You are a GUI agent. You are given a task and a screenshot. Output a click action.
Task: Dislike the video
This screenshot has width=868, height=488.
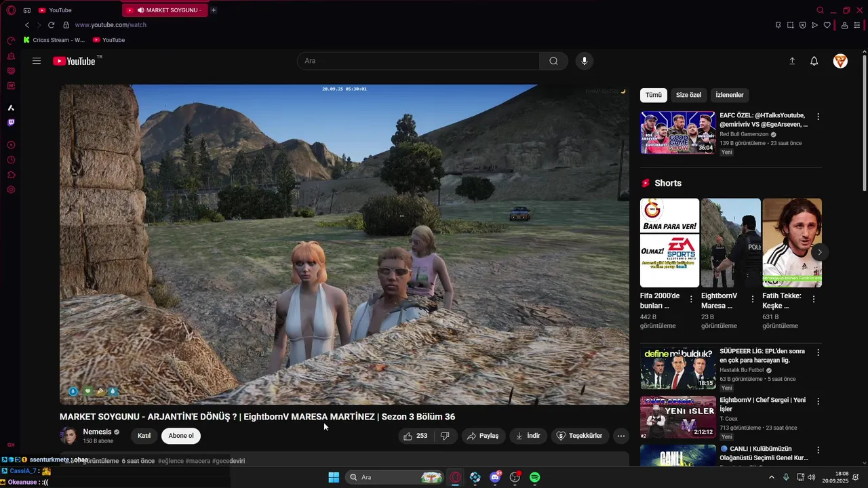click(x=445, y=436)
